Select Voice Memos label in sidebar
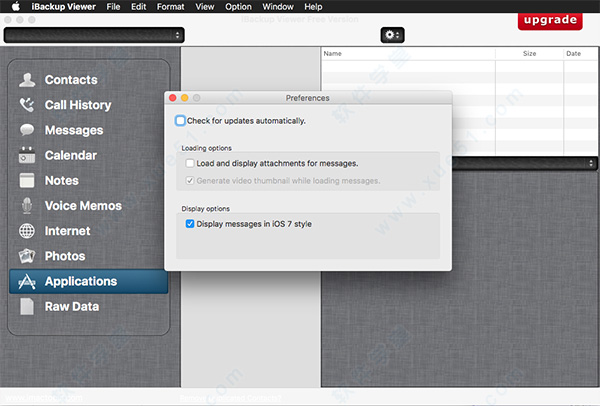The height and width of the screenshot is (406, 600). click(83, 205)
